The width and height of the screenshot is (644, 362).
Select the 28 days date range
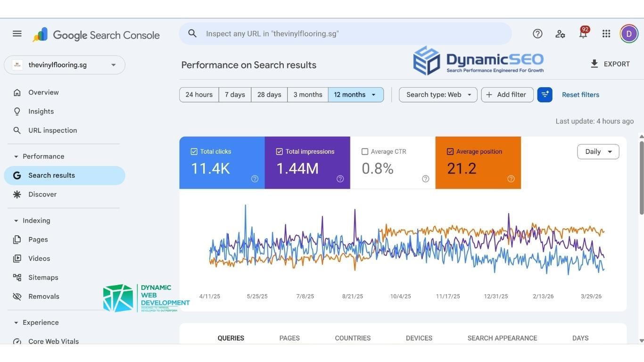click(x=269, y=95)
